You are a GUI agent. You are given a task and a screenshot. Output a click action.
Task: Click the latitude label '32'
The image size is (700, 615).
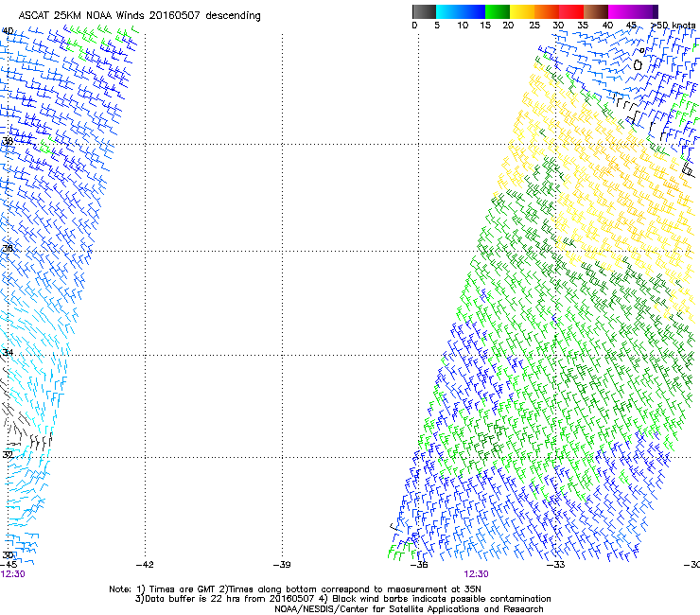click(8, 455)
